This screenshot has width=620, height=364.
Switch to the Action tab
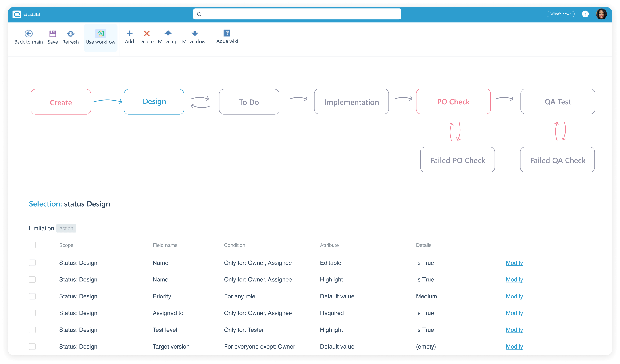66,228
